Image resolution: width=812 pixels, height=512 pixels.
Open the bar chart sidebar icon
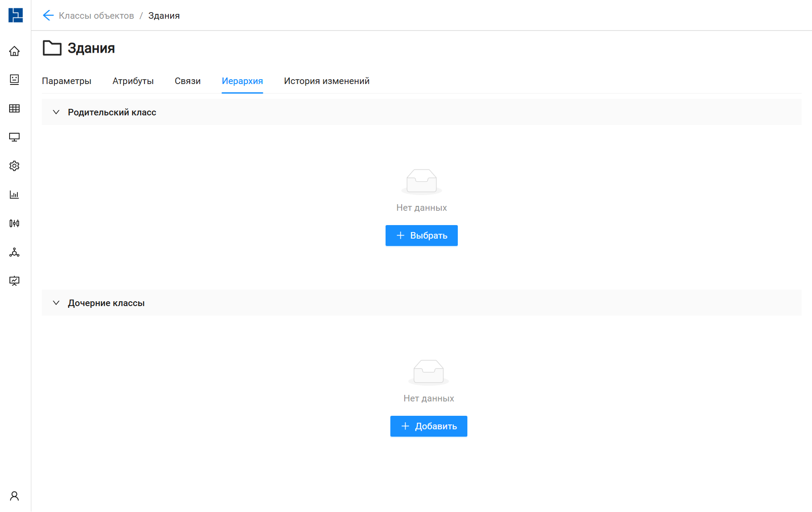(x=14, y=195)
